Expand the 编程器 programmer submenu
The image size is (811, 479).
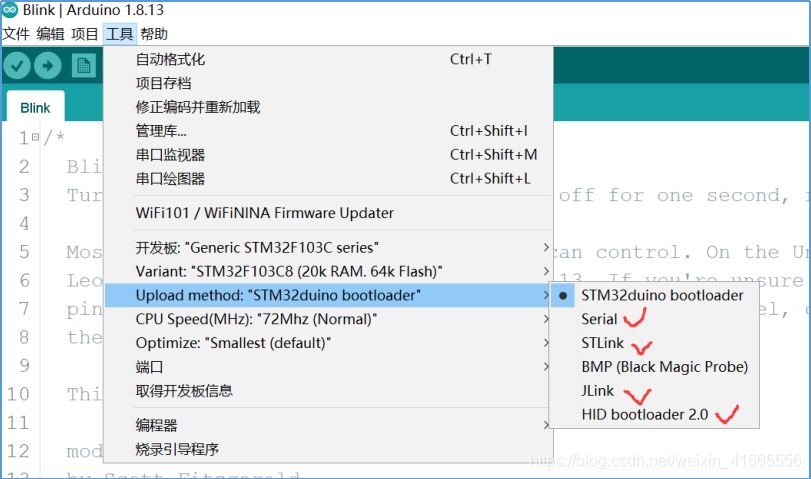coord(328,425)
